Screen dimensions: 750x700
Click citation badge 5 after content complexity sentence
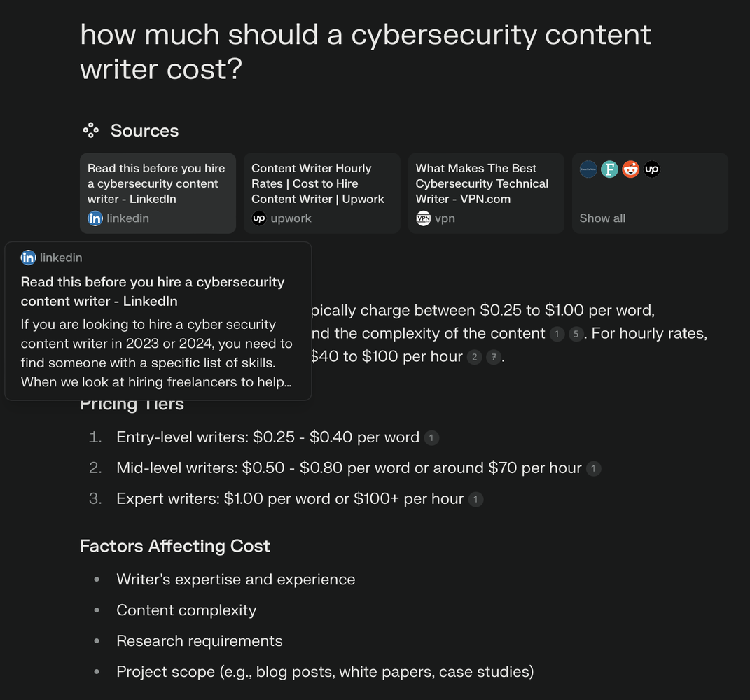(576, 334)
